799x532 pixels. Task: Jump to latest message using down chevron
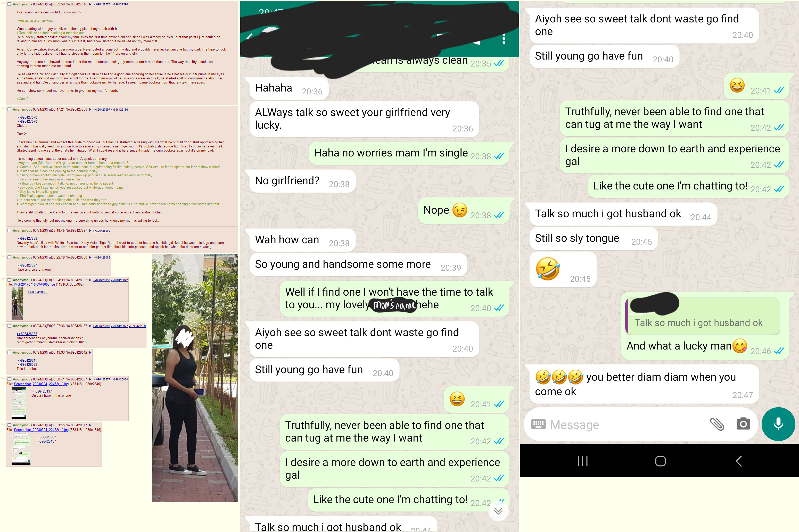(x=498, y=511)
